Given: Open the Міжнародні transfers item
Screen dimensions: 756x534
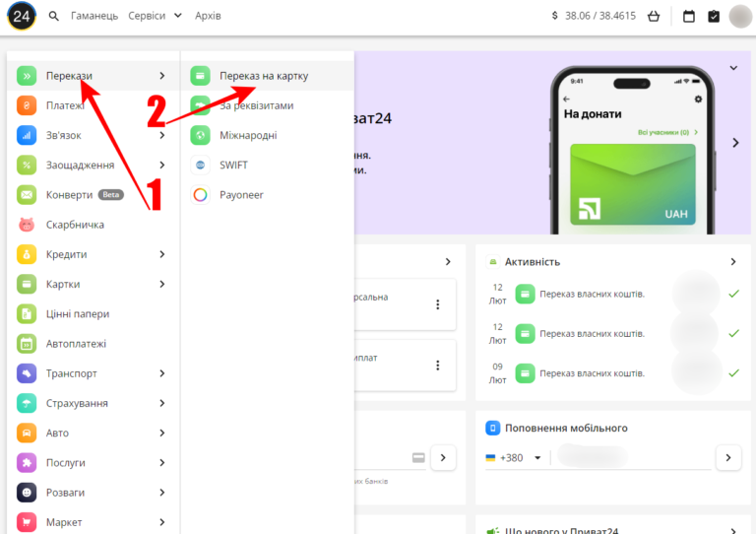Looking at the screenshot, I should [248, 135].
